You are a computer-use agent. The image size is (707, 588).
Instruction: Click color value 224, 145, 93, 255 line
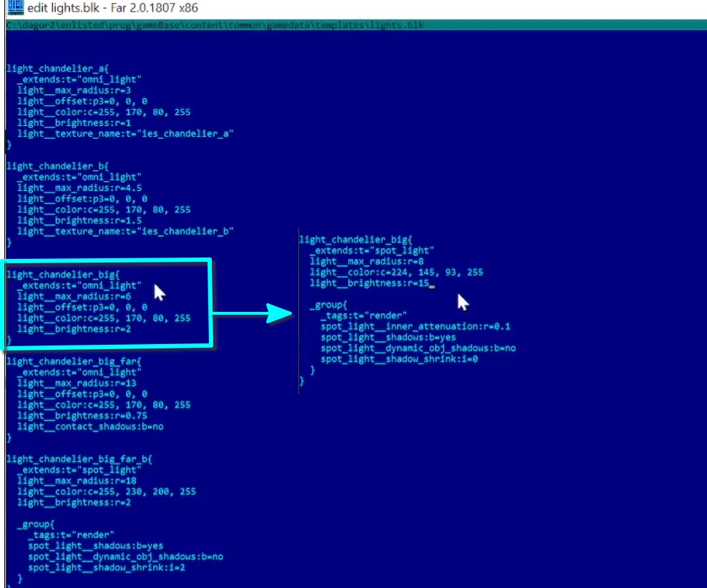pos(396,273)
